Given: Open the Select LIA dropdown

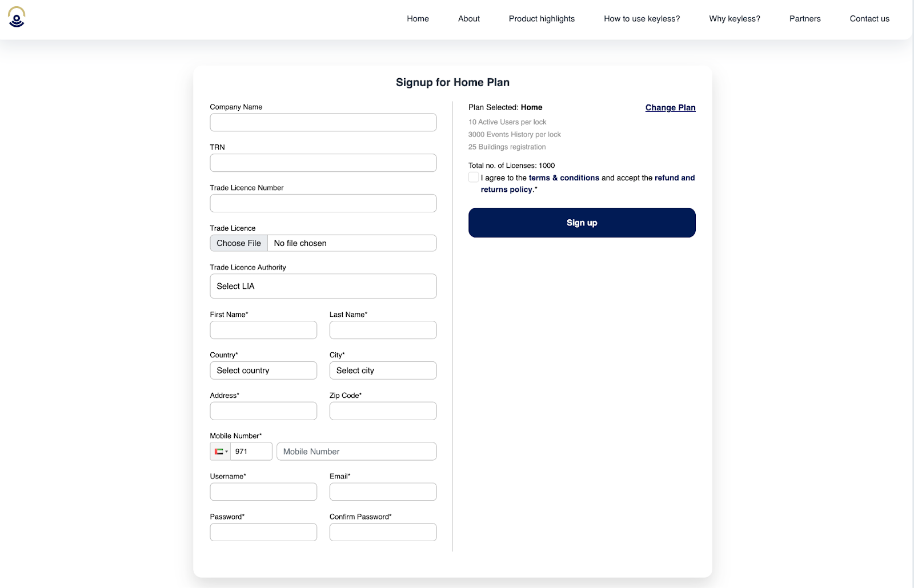Looking at the screenshot, I should (323, 286).
